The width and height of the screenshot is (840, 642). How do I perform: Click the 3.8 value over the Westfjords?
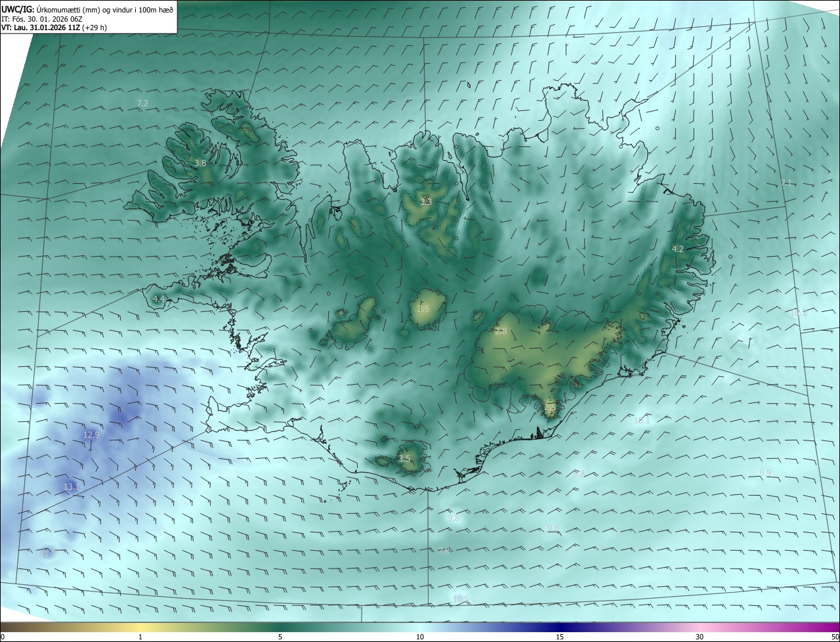201,163
